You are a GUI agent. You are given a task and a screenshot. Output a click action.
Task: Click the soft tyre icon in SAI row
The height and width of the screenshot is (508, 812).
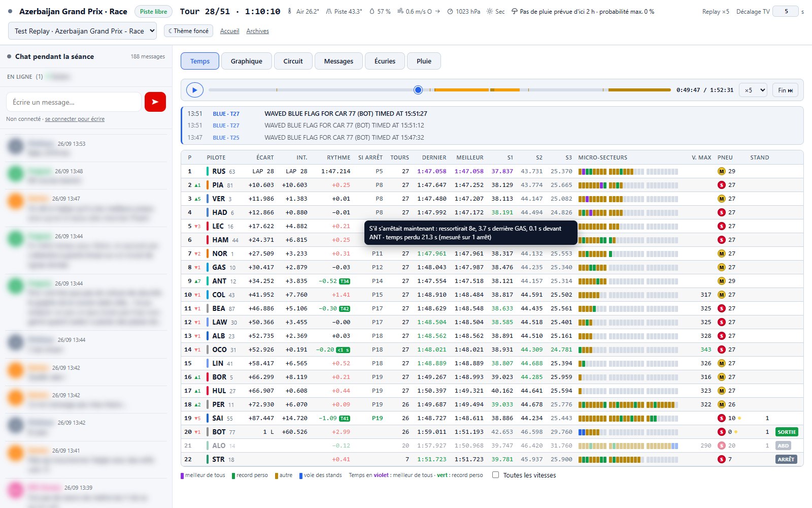pyautogui.click(x=721, y=418)
